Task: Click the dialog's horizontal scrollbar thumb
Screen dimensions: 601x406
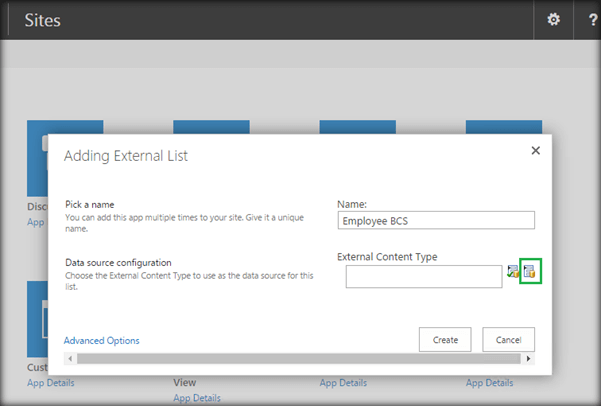Action: [290, 358]
